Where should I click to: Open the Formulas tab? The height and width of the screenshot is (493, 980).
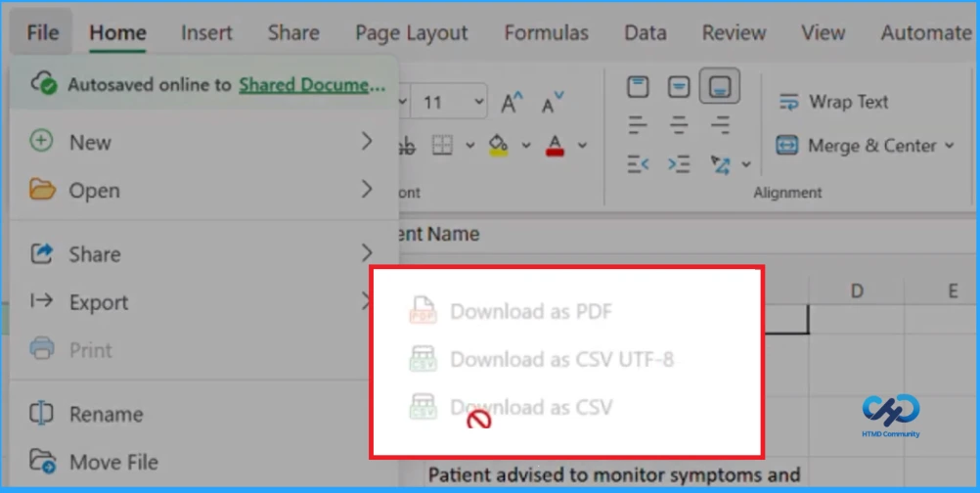[x=547, y=32]
